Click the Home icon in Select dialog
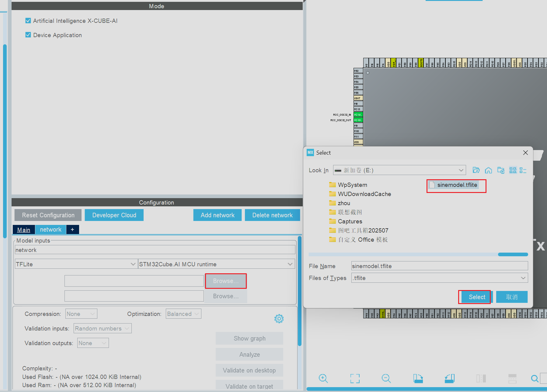Image resolution: width=547 pixels, height=392 pixels. (x=488, y=170)
